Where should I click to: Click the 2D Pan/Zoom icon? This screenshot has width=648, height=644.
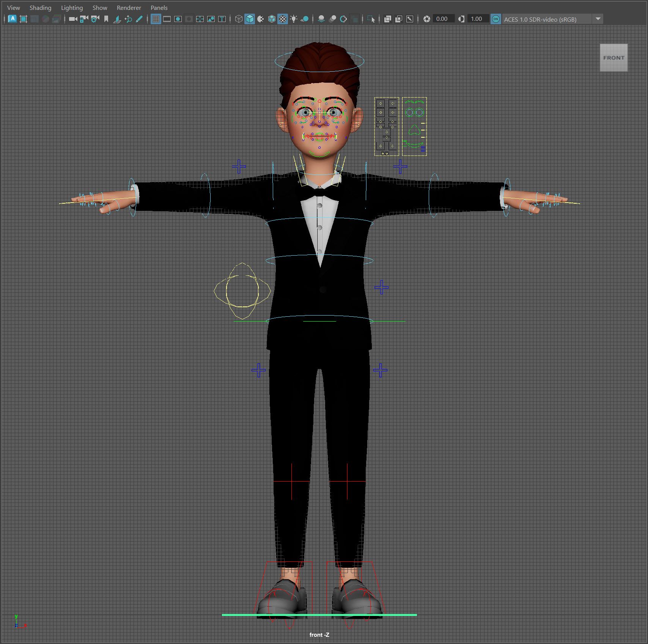pyautogui.click(x=128, y=19)
